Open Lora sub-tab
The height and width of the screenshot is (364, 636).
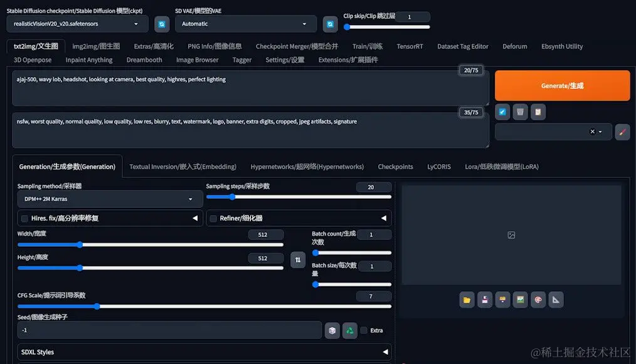click(x=502, y=167)
